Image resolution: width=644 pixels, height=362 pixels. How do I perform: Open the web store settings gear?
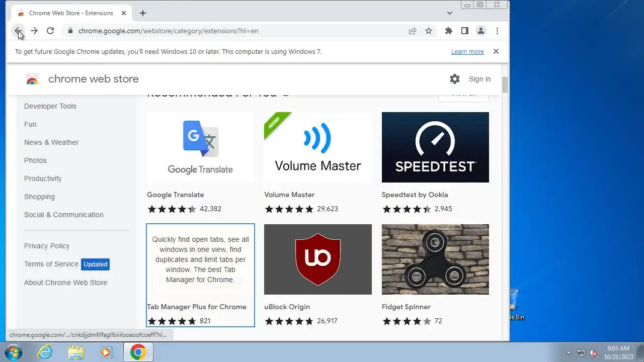tap(455, 79)
